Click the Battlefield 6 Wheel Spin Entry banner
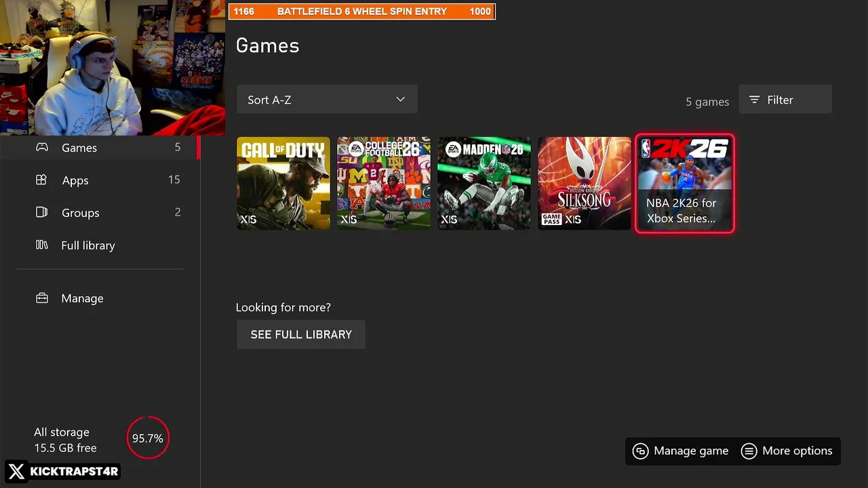Screen dimensions: 868x488 click(362, 12)
